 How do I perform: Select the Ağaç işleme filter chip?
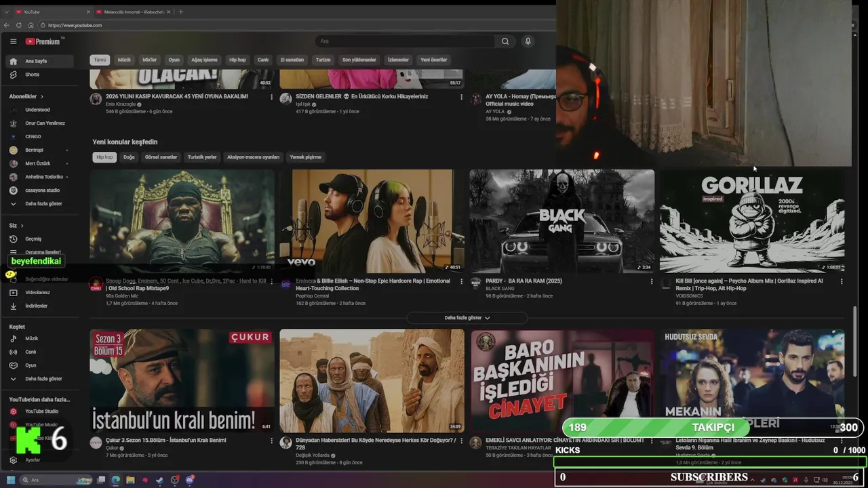pos(204,60)
